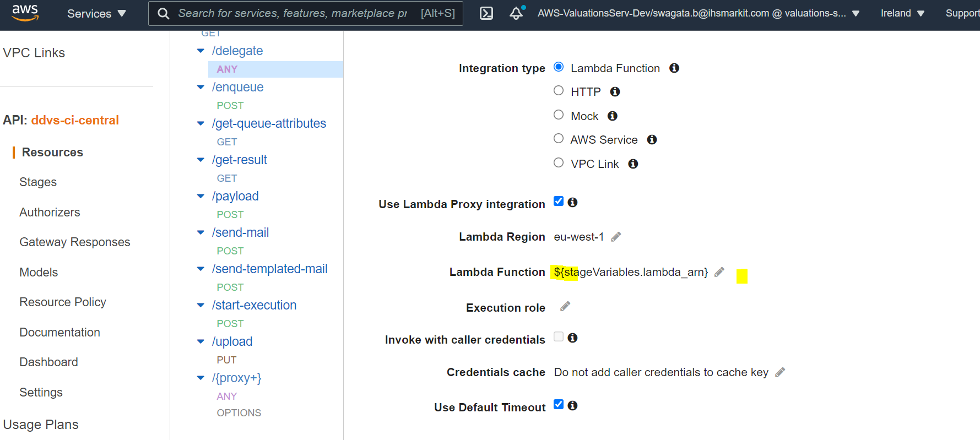Go to Usage Plans
Viewport: 980px width, 440px height.
[x=41, y=425]
